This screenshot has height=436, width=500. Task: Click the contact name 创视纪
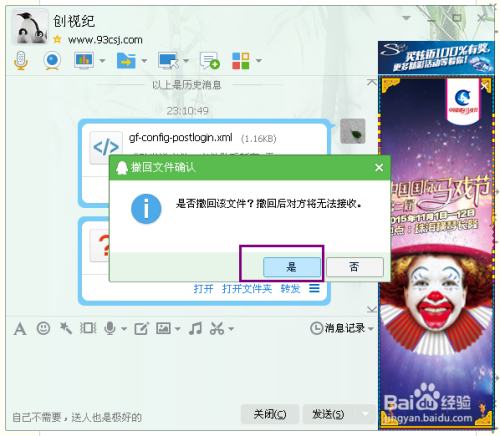tap(74, 21)
